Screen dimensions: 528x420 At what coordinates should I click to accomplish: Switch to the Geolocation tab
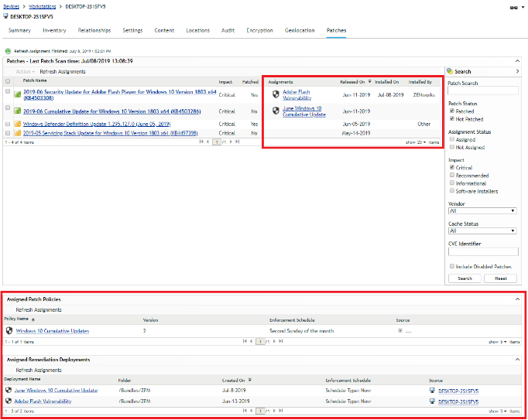pyautogui.click(x=300, y=30)
